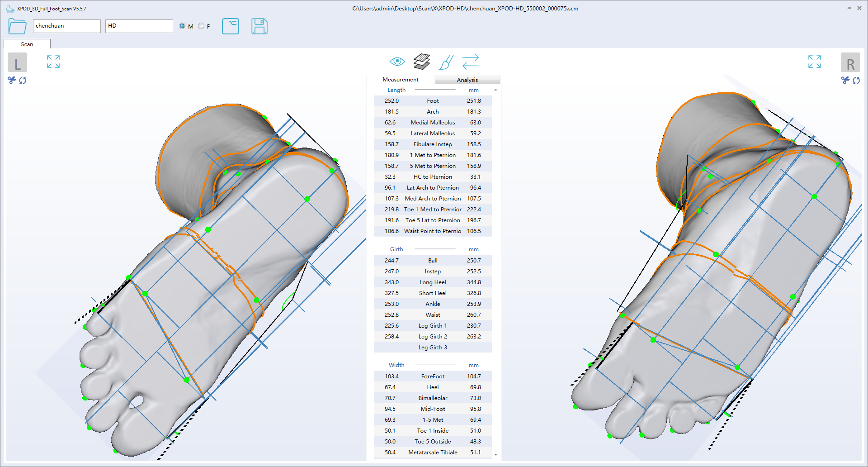Image resolution: width=868 pixels, height=467 pixels.
Task: Click the R right foot button
Action: 850,62
